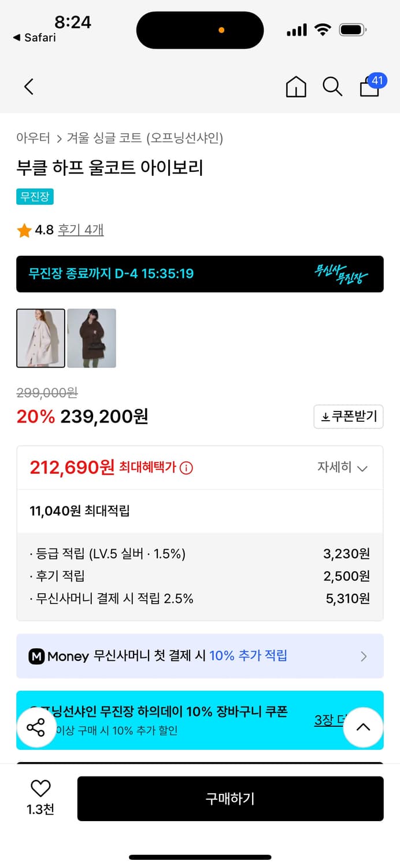Go to the home icon
This screenshot has height=868, width=400.
click(296, 86)
